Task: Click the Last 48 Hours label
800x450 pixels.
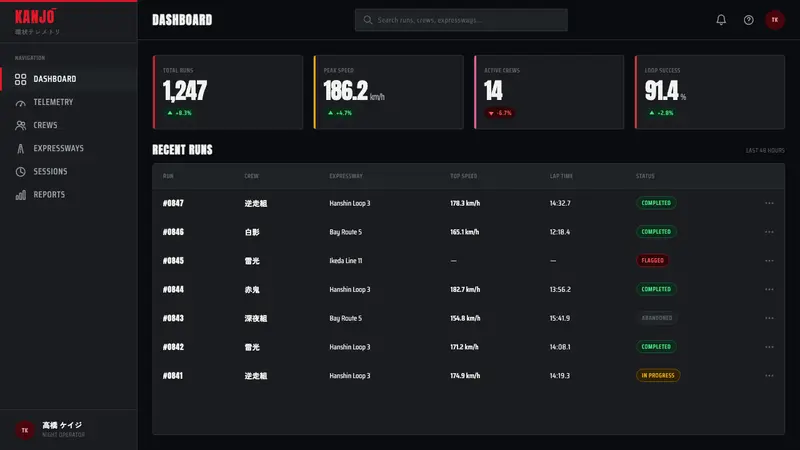Action: (765, 151)
